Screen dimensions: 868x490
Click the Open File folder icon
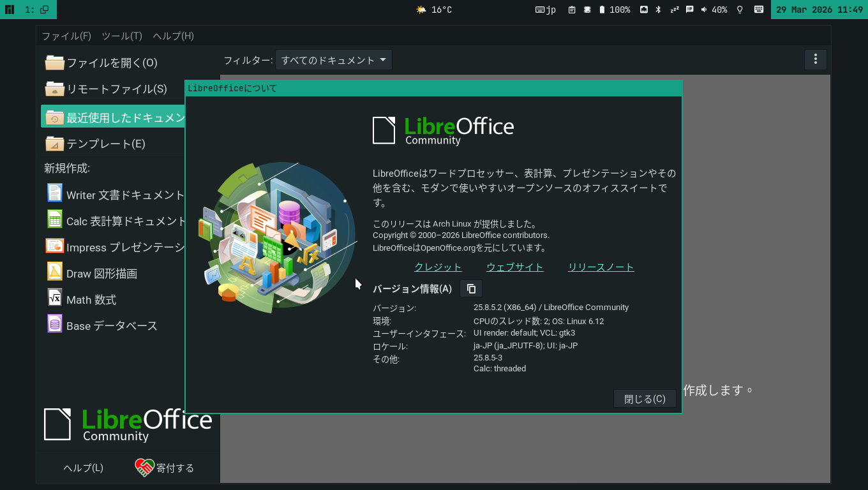55,63
